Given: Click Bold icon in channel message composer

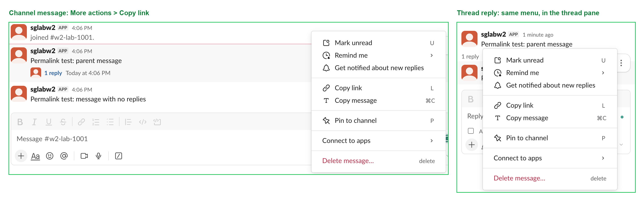Looking at the screenshot, I should pyautogui.click(x=20, y=122).
